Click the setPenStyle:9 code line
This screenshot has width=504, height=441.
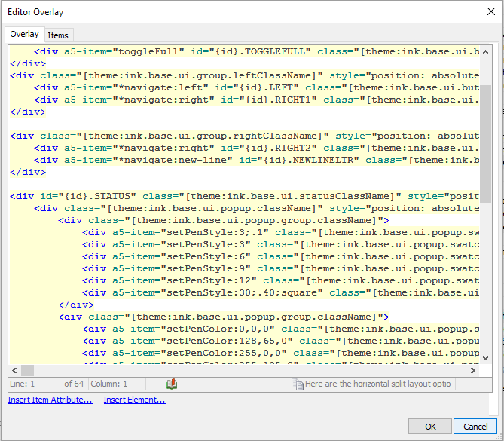click(x=280, y=268)
